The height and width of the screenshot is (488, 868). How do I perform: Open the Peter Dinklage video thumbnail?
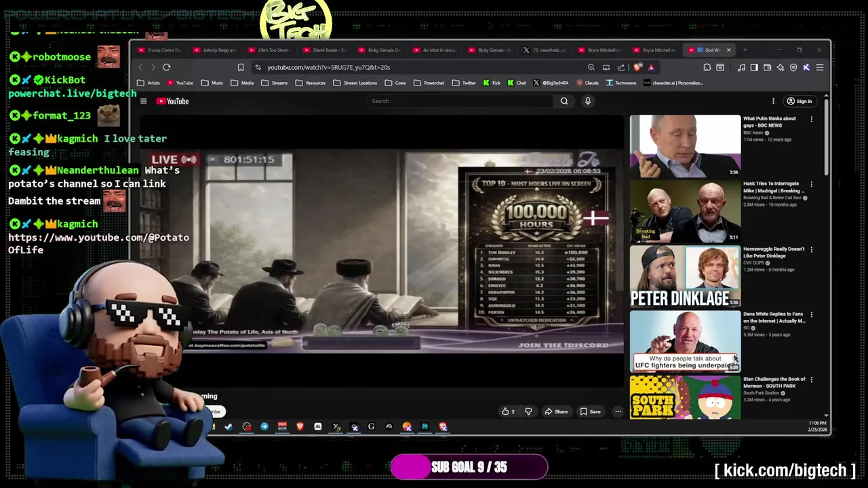pyautogui.click(x=685, y=277)
